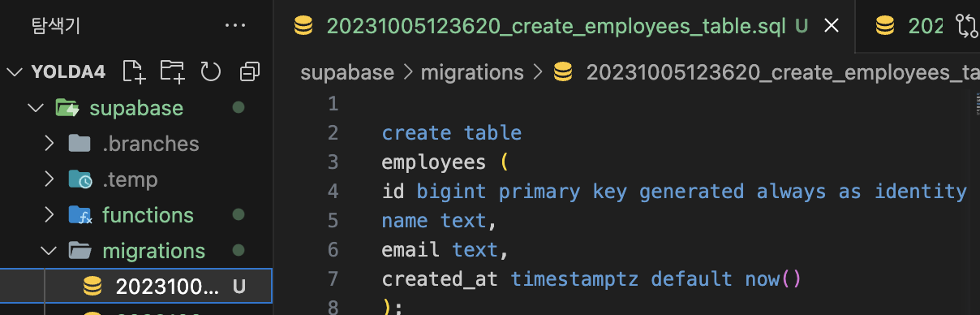Click migrations in the breadcrumb
This screenshot has height=315, width=980.
472,72
